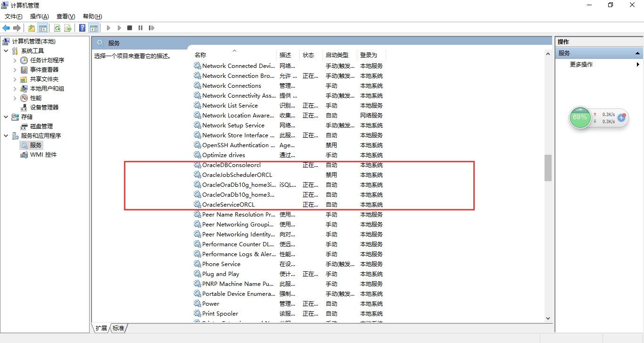Select 设备管理器 icon in the tree

point(24,108)
